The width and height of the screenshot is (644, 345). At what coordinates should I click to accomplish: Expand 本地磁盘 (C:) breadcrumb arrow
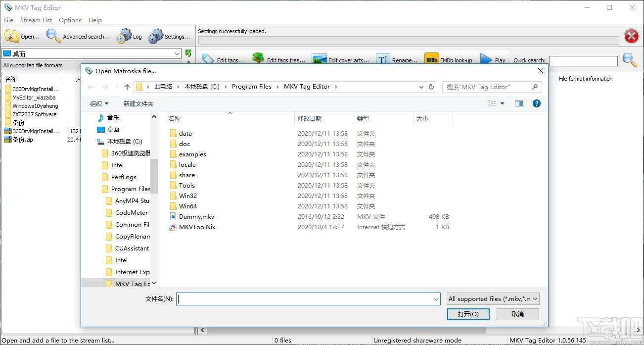(x=225, y=87)
